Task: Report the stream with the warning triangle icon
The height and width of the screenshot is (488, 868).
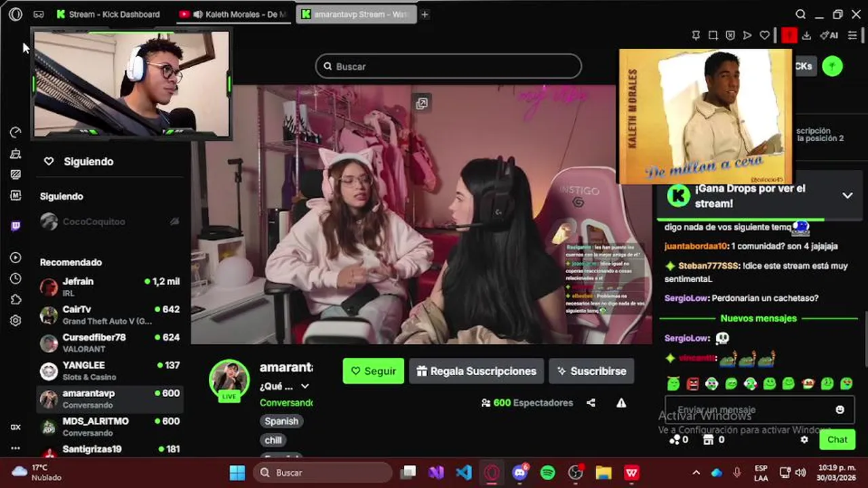Action: (621, 403)
